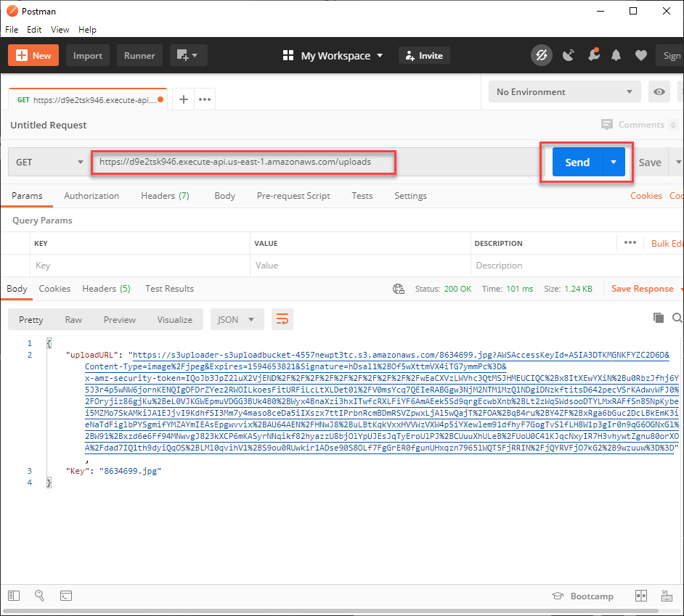
Task: Select the GET request tab
Action: pos(87,99)
